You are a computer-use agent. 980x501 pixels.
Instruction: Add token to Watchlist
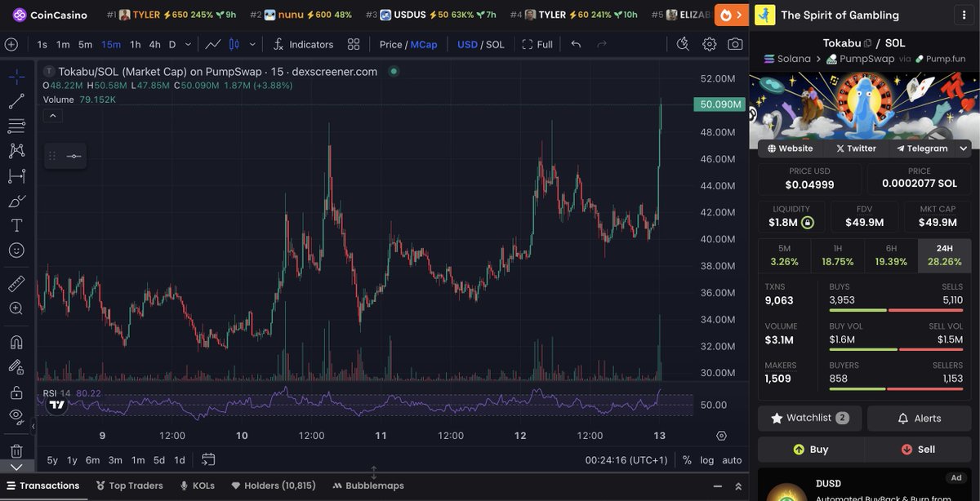click(809, 418)
